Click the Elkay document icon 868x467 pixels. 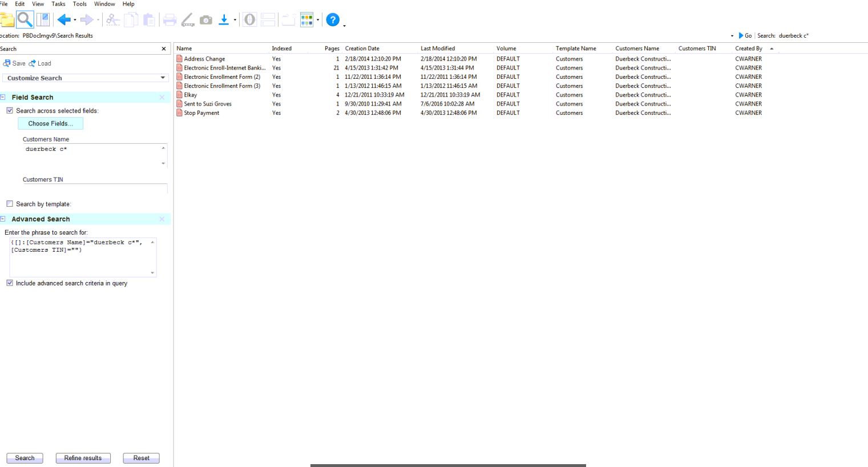(180, 95)
